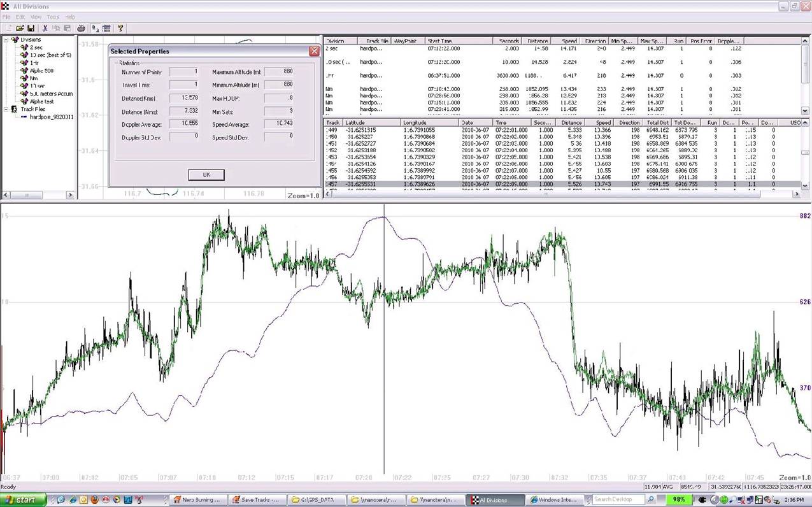
Task: Click the Help question mark icon
Action: point(120,28)
